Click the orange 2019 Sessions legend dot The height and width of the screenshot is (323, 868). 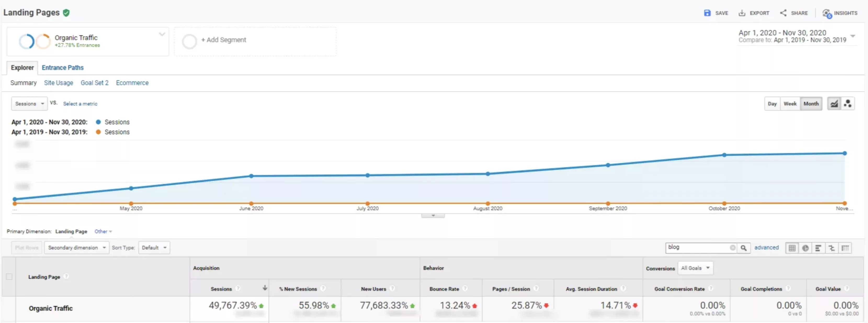[98, 132]
